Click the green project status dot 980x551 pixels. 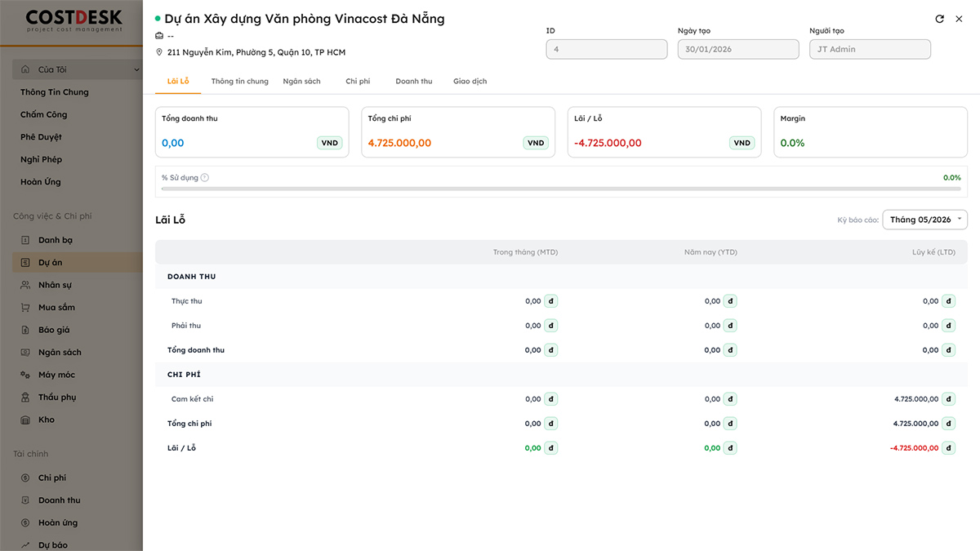click(x=158, y=18)
